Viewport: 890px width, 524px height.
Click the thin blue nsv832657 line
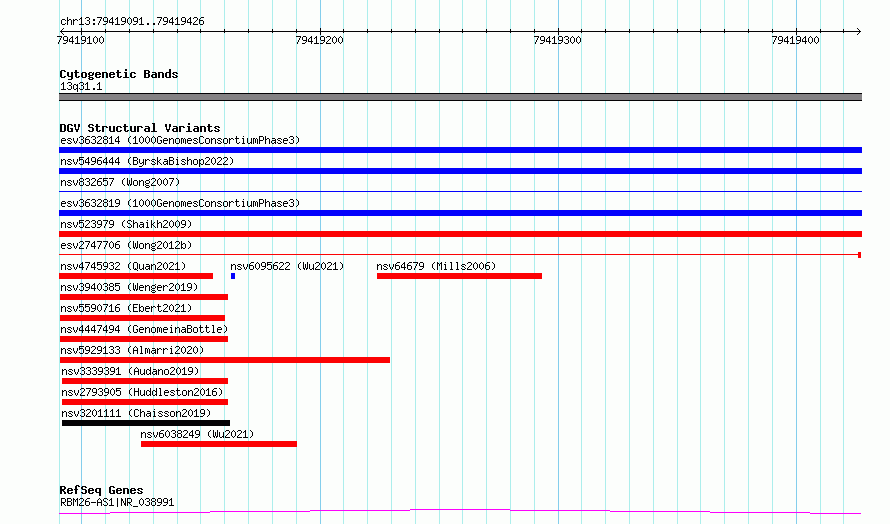click(460, 192)
